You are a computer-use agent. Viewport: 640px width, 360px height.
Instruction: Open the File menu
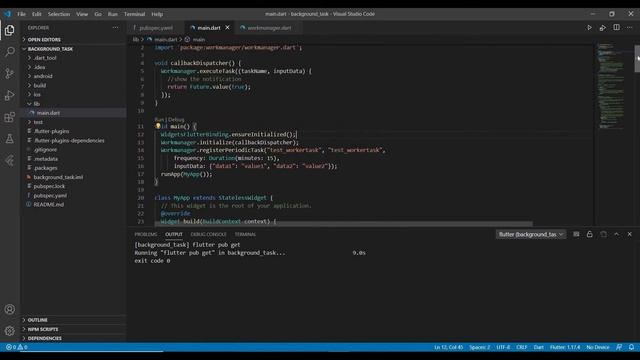pyautogui.click(x=21, y=14)
